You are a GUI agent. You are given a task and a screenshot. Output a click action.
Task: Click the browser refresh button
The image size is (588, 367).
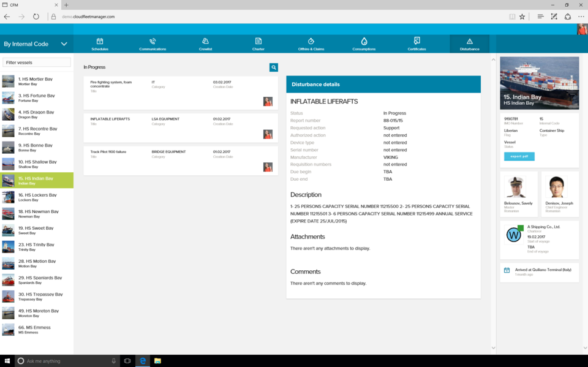[x=36, y=17]
